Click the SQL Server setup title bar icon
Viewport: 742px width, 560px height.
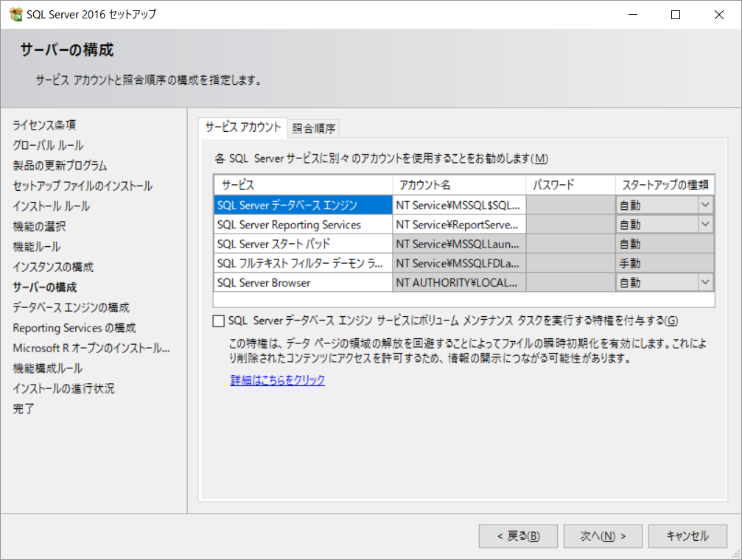tap(15, 15)
